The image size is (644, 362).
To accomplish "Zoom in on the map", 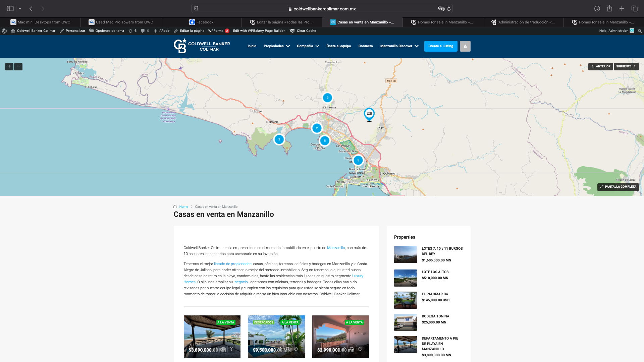I will pyautogui.click(x=9, y=66).
